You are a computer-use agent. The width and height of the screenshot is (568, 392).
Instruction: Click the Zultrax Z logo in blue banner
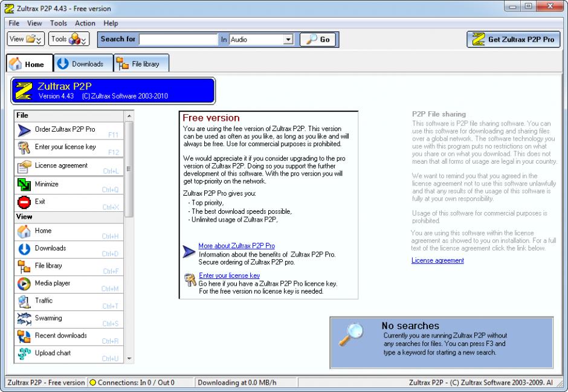[24, 91]
